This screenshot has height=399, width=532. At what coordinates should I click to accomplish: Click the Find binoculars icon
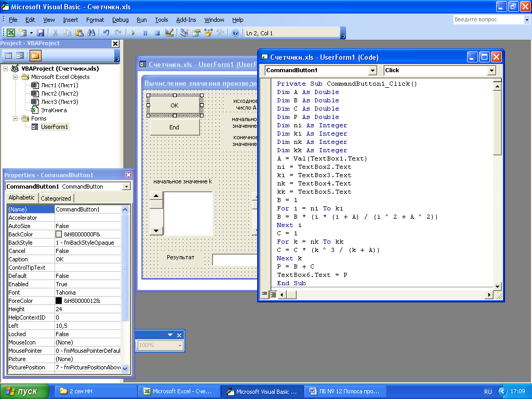point(91,33)
